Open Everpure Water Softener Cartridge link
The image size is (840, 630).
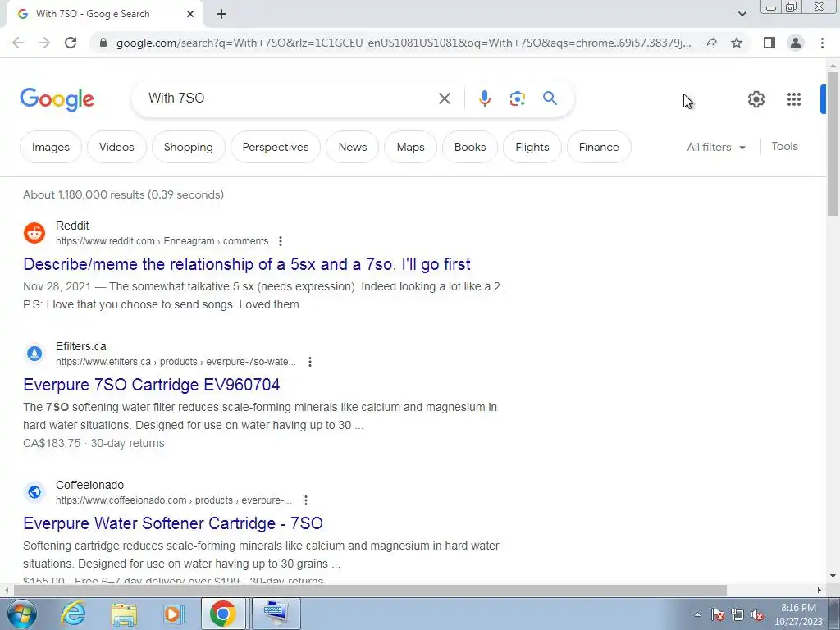173,523
